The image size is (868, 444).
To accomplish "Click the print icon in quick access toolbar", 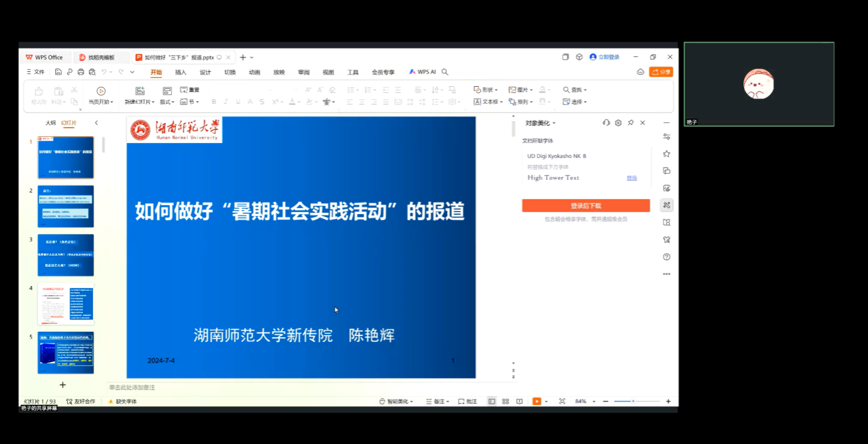I will click(81, 72).
